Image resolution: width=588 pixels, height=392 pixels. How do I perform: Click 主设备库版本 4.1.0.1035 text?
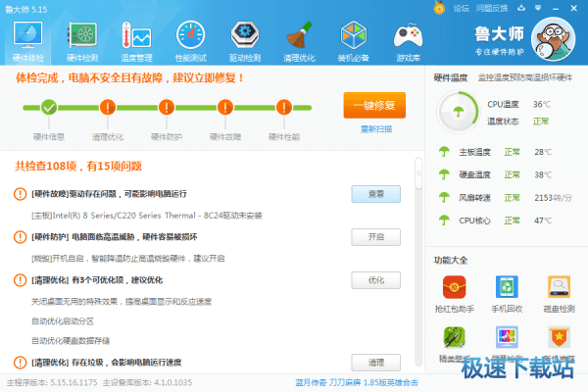(147, 382)
